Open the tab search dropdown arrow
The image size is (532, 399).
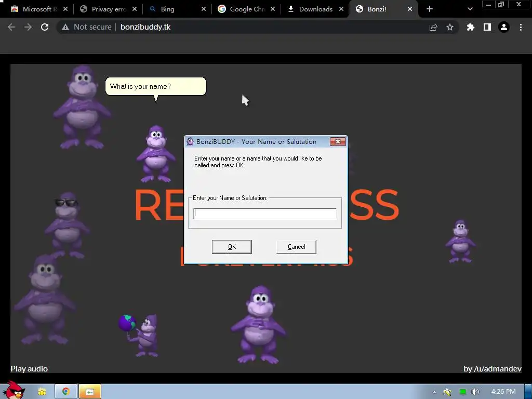pyautogui.click(x=470, y=9)
